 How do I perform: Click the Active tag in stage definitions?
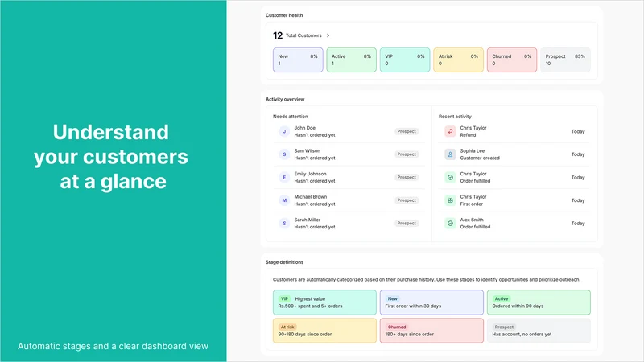(502, 298)
